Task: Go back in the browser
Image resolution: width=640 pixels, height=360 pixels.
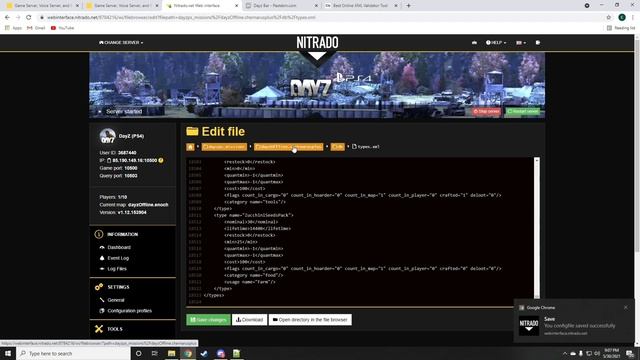Action: click(7, 18)
